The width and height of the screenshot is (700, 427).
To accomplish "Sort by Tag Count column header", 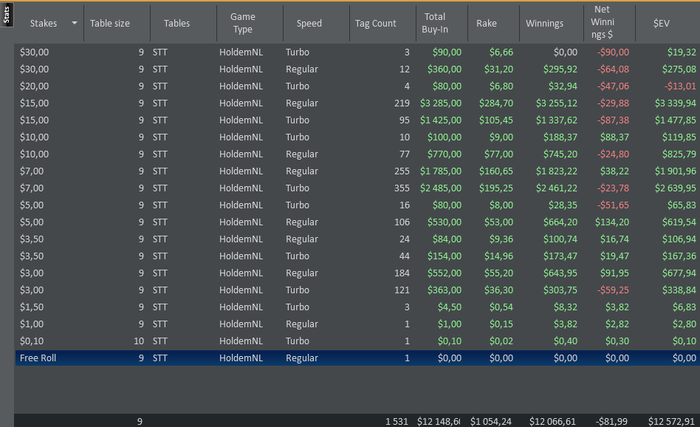I will click(375, 23).
